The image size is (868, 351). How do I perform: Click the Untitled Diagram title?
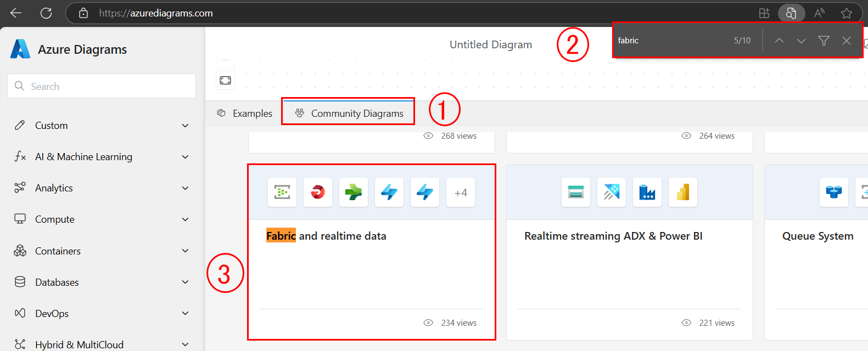click(x=490, y=45)
